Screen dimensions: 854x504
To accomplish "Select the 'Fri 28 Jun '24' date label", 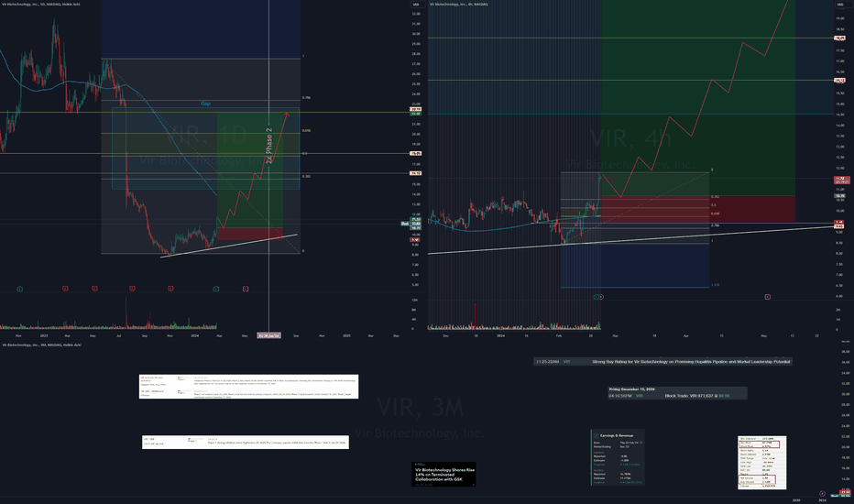I will point(269,335).
